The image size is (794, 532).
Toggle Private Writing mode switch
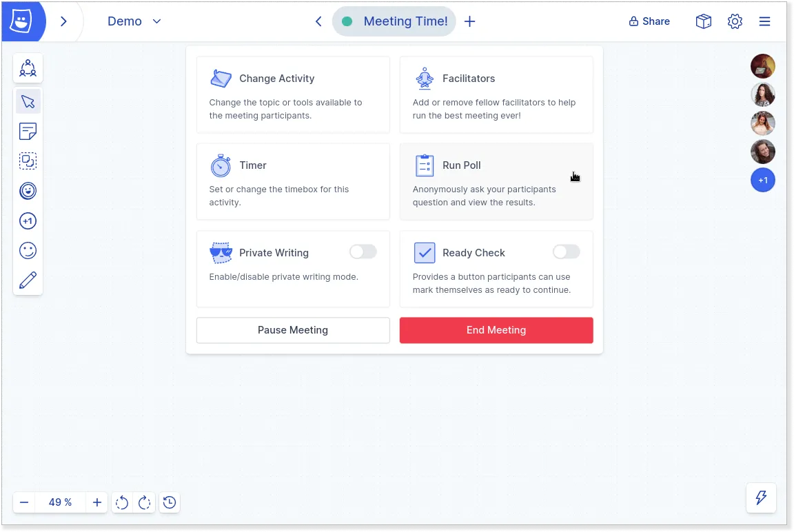point(363,252)
